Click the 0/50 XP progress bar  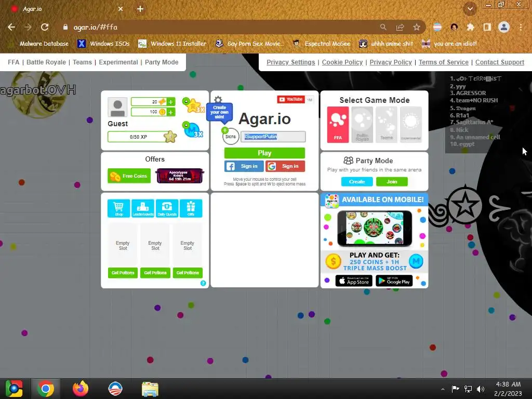point(138,137)
